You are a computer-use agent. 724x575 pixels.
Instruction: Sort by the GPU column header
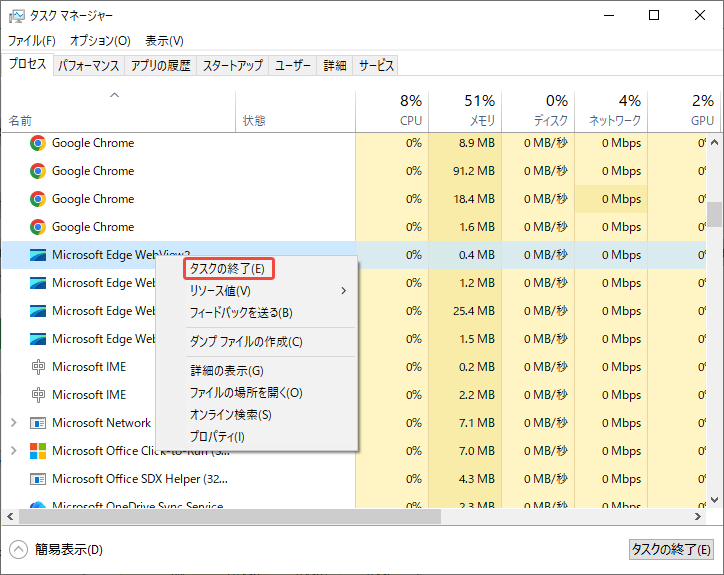tap(684, 111)
